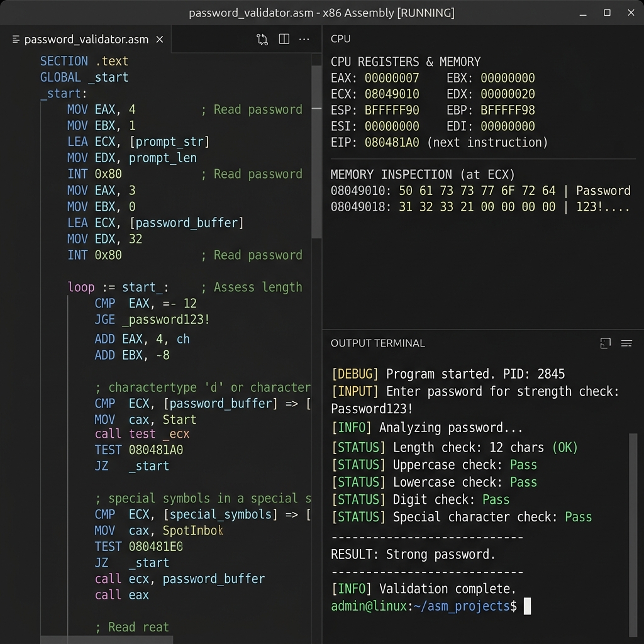Image resolution: width=644 pixels, height=644 pixels.
Task: Close the password_validator.asm tab
Action: coord(160,40)
